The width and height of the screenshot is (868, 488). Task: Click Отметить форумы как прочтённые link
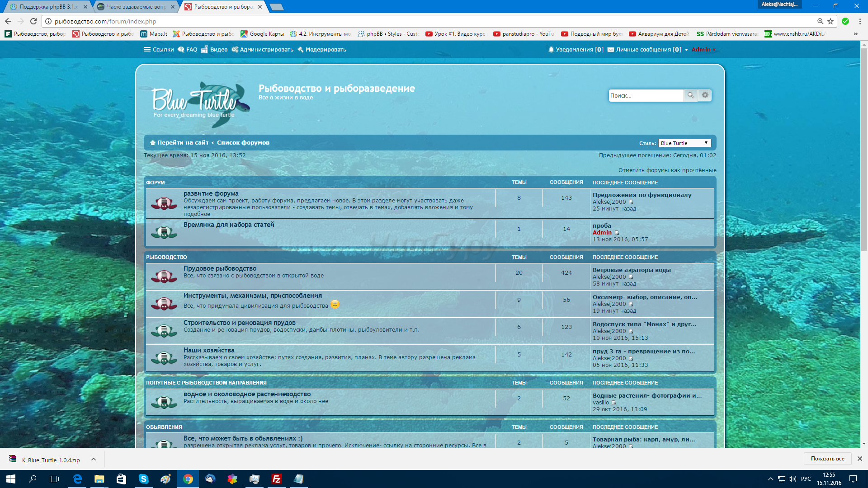(x=667, y=170)
